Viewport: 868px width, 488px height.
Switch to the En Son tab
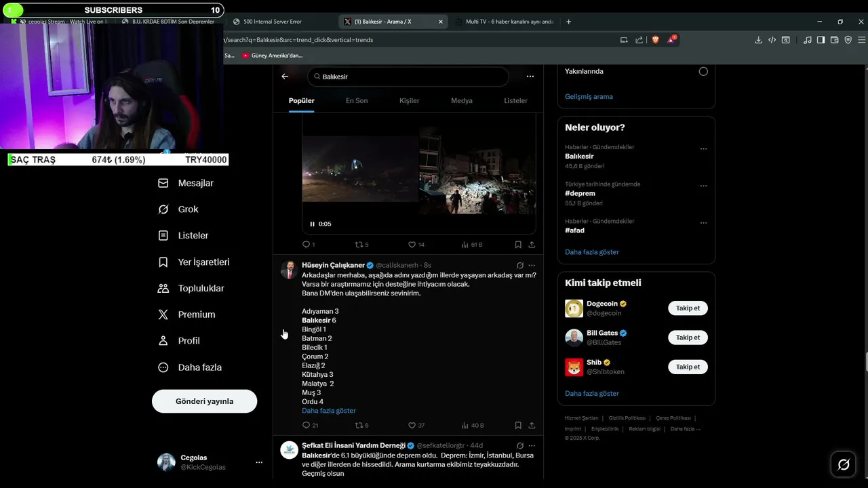coord(357,100)
